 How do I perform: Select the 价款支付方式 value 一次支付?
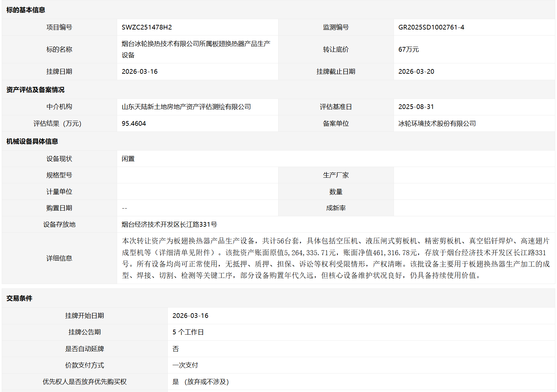[x=185, y=365]
